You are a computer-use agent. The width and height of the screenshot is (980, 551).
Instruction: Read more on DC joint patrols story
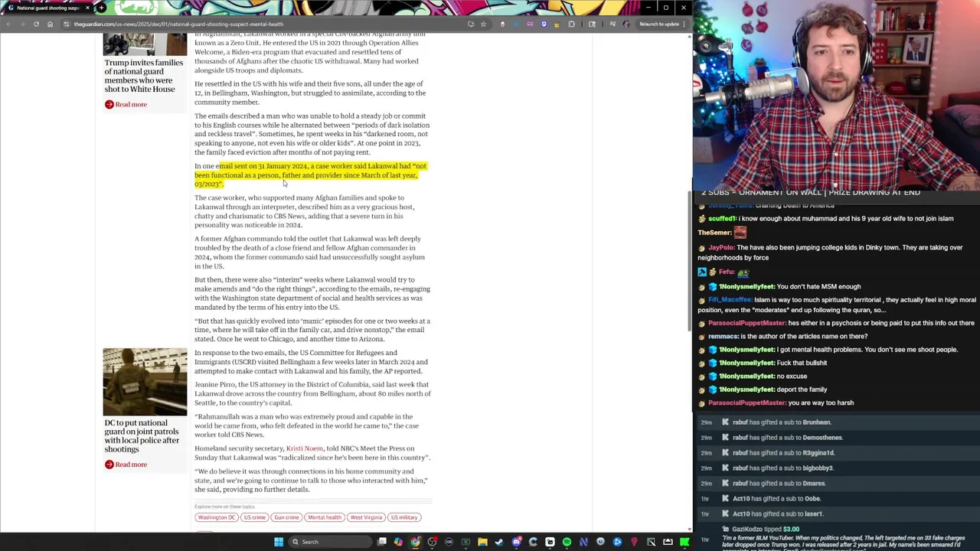click(x=126, y=465)
